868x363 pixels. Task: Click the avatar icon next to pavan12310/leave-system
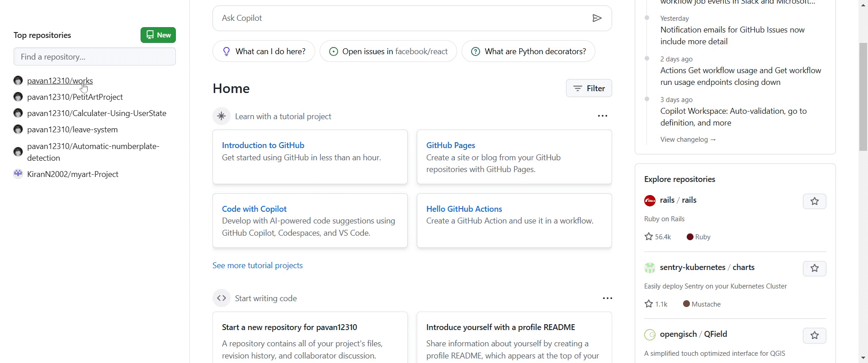[18, 130]
